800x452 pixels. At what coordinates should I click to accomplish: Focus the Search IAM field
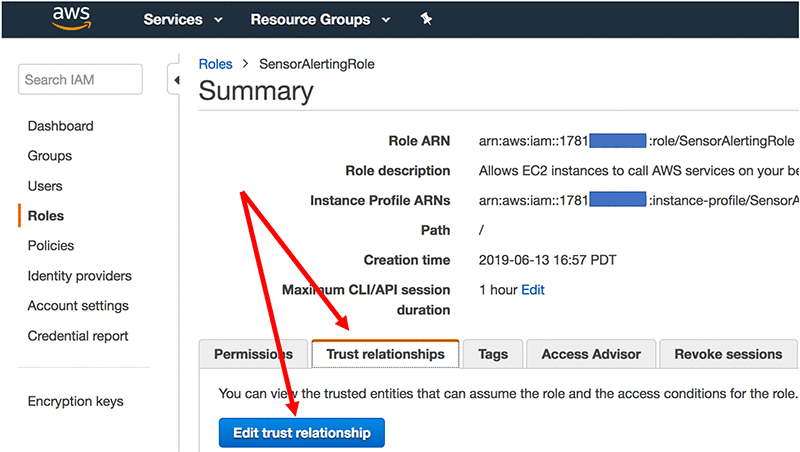80,80
